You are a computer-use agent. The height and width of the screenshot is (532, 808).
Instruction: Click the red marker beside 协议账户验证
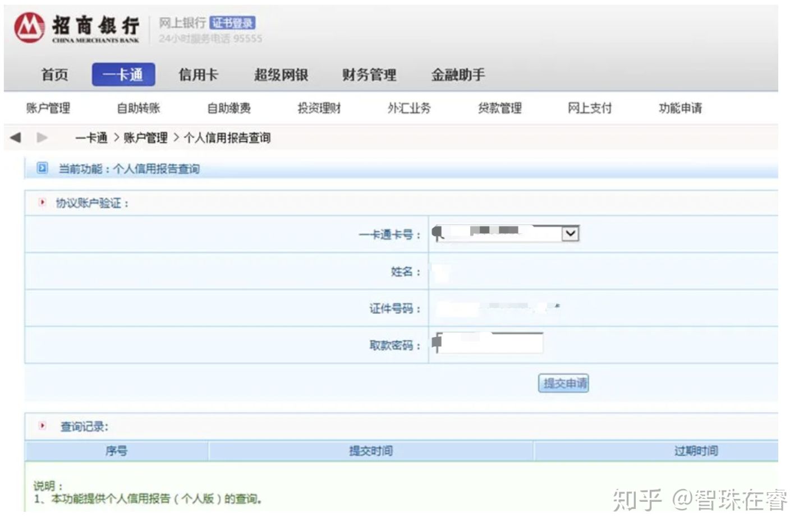(x=42, y=202)
